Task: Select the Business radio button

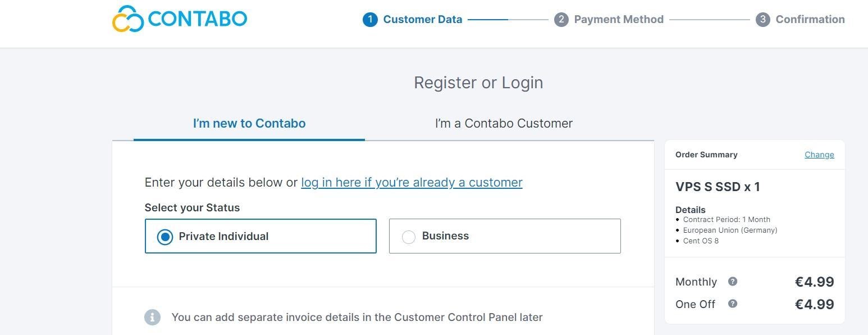Action: click(409, 237)
